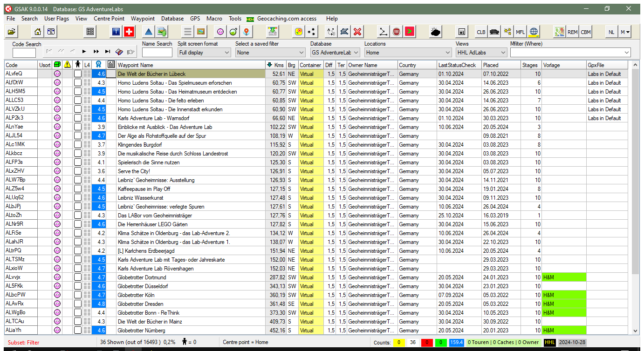644x351 pixels.
Task: Go to next record with play arrow
Action: point(84,52)
